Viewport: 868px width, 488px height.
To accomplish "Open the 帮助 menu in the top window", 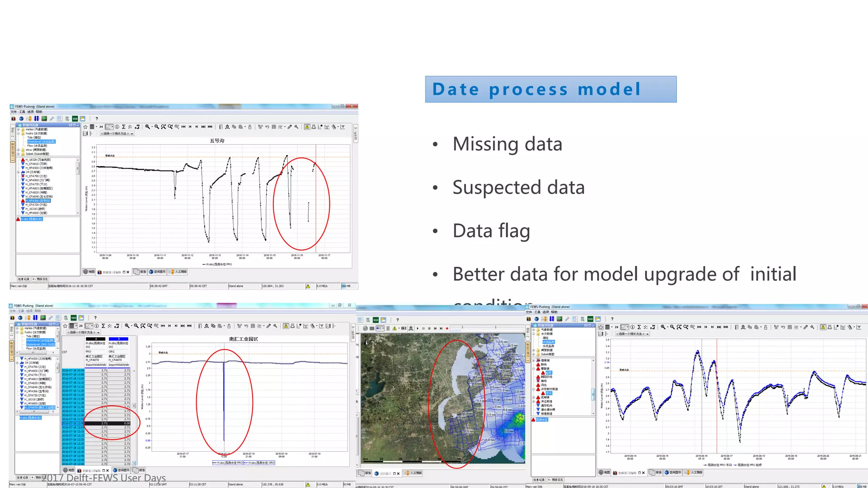I will (39, 112).
